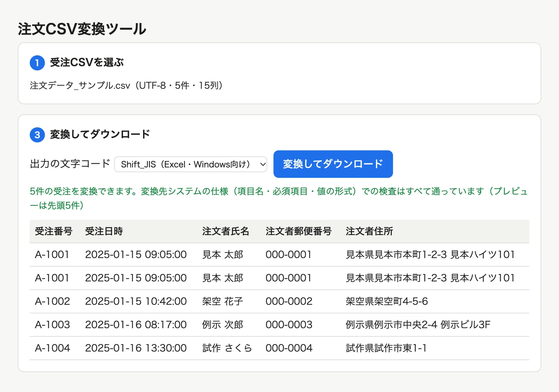Click the blue 変換してダウンロード button
This screenshot has width=559, height=392.
tap(333, 164)
